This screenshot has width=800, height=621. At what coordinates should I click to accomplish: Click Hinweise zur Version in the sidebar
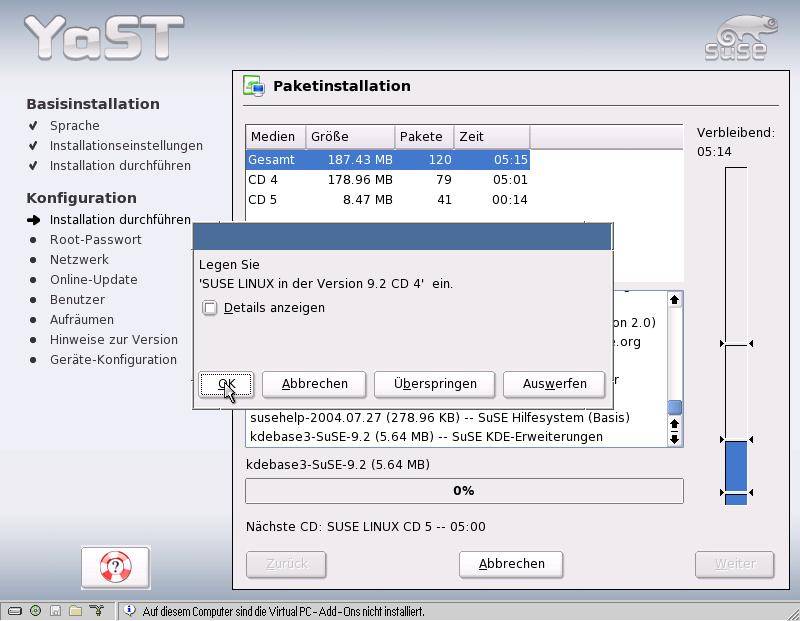[114, 339]
